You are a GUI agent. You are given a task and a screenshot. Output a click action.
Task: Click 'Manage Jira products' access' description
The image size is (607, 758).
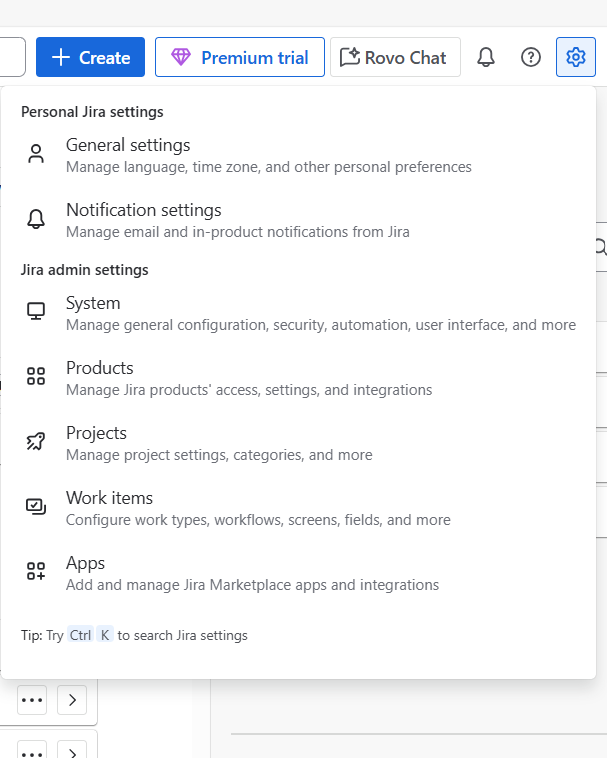coord(249,390)
